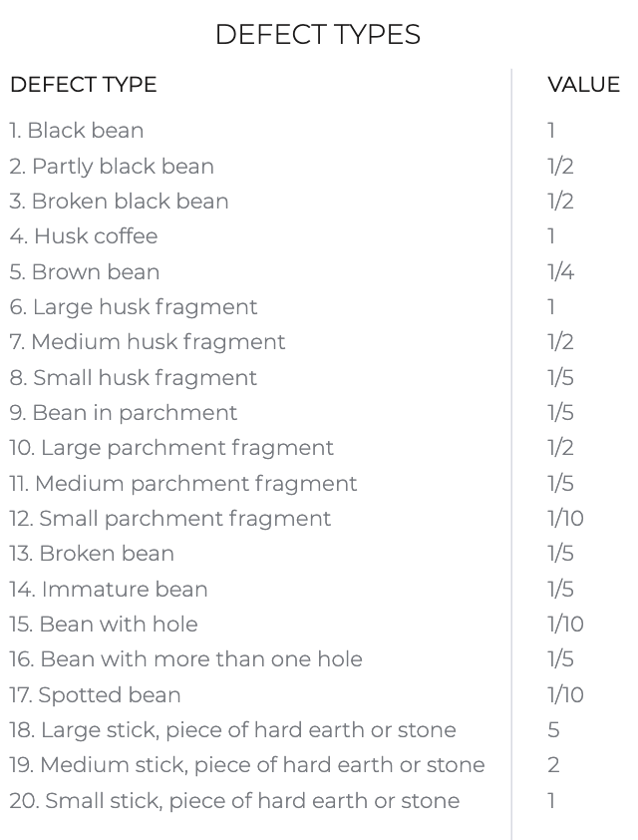Click value 1/4 for Brown bean

click(560, 271)
